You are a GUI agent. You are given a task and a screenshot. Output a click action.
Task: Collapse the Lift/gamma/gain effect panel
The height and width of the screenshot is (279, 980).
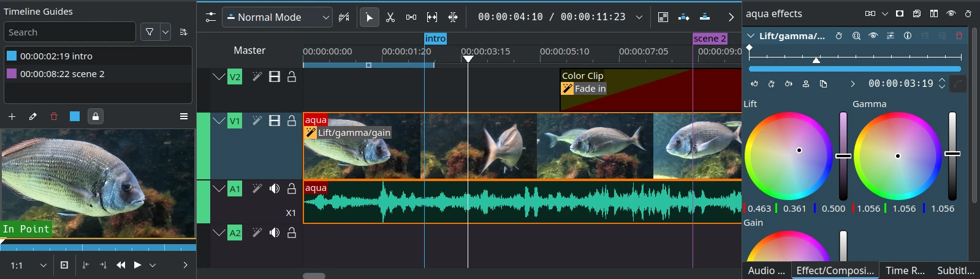click(x=751, y=36)
